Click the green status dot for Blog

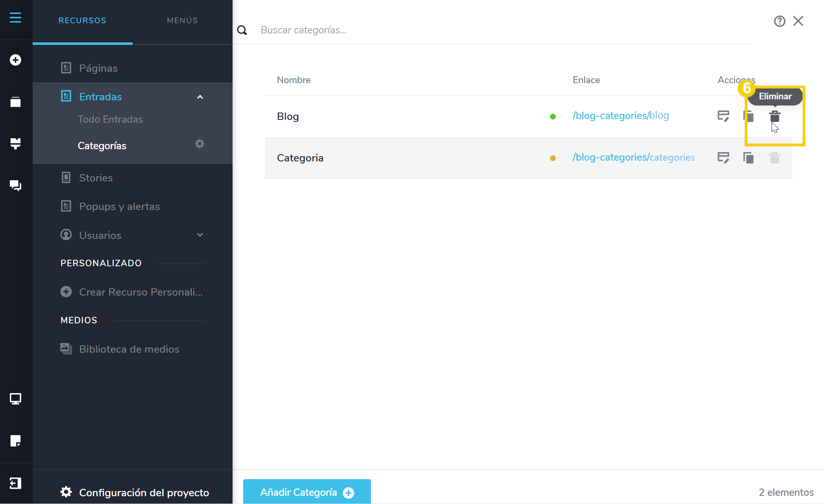(x=552, y=117)
